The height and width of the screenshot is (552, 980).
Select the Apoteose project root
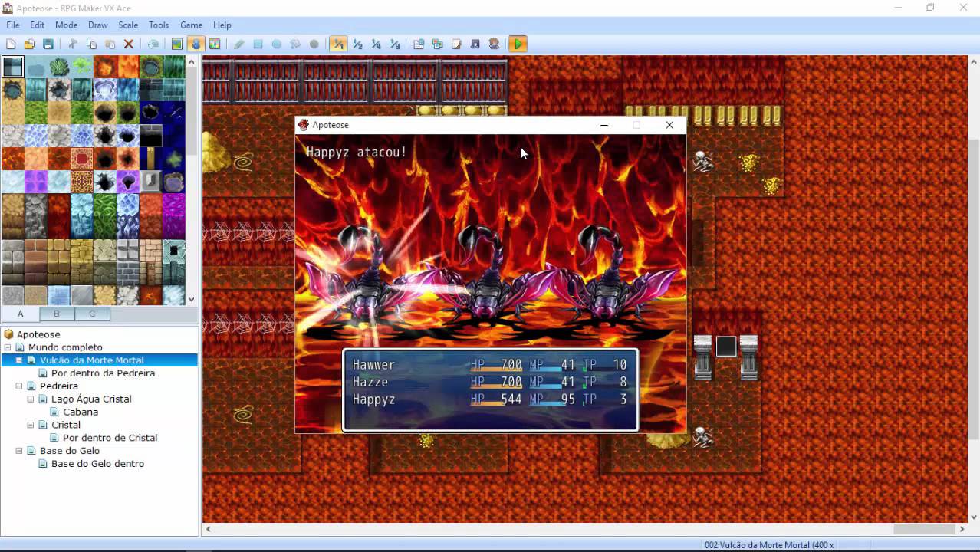[38, 334]
